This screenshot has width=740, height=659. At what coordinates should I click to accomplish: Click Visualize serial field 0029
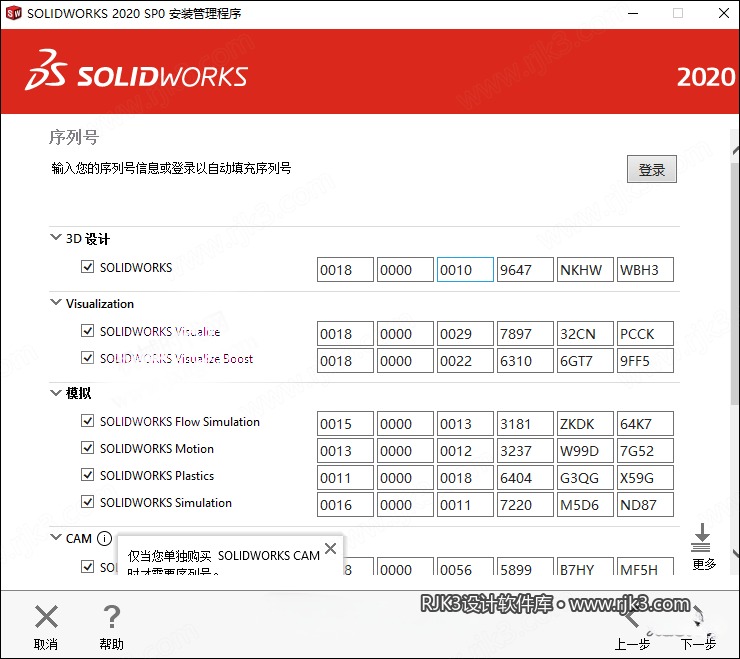(x=465, y=334)
